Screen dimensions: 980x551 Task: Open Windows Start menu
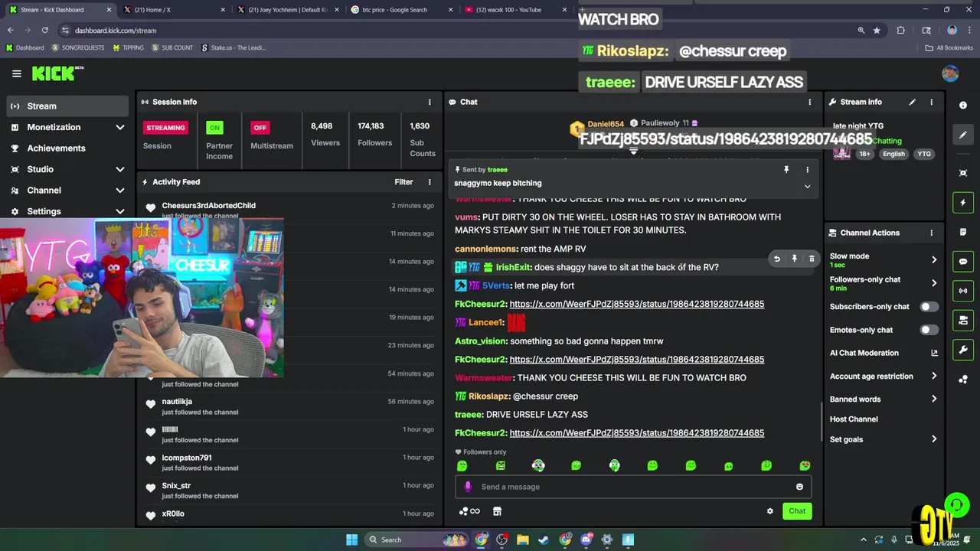coord(351,540)
